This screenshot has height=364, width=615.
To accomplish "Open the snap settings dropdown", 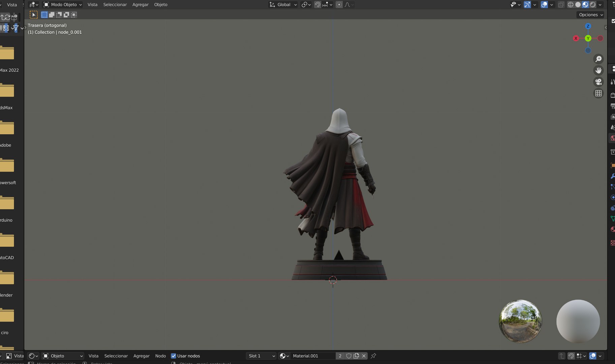I will [x=327, y=5].
